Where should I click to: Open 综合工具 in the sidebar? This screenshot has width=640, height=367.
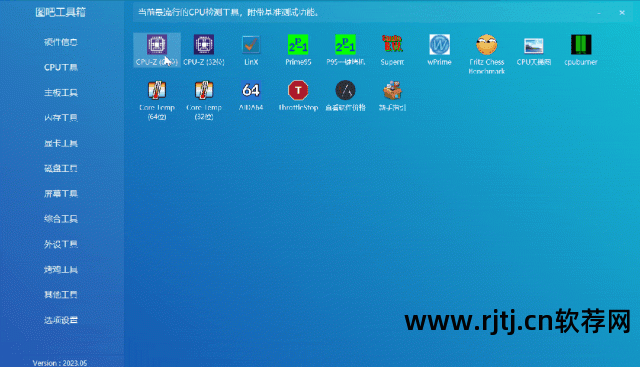(x=61, y=219)
